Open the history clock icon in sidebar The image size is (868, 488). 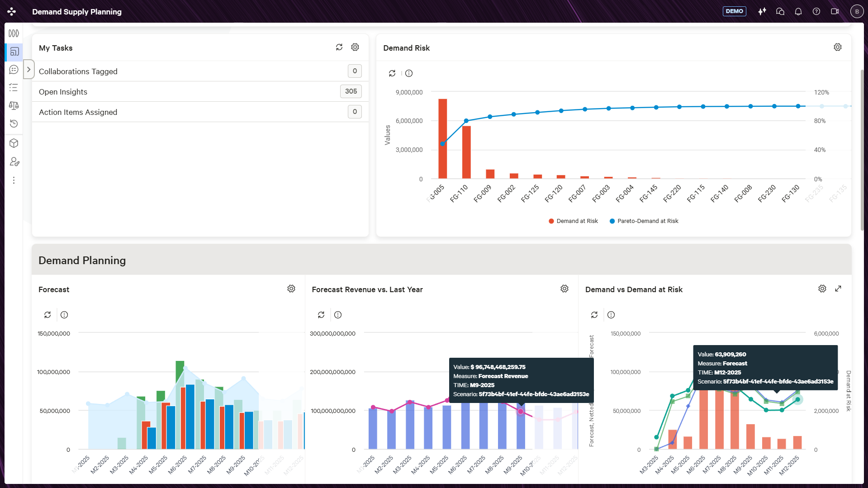coord(14,123)
